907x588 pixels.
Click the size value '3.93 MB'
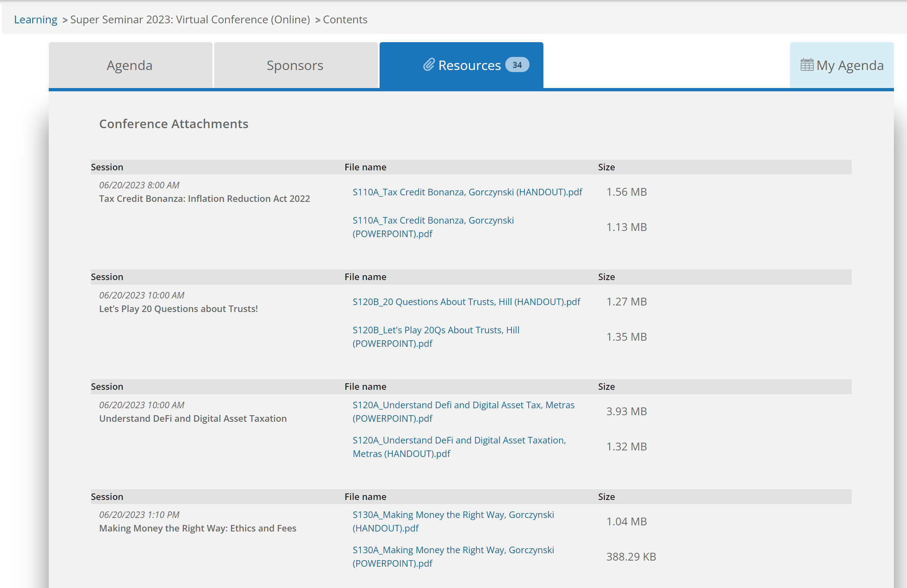coord(627,412)
